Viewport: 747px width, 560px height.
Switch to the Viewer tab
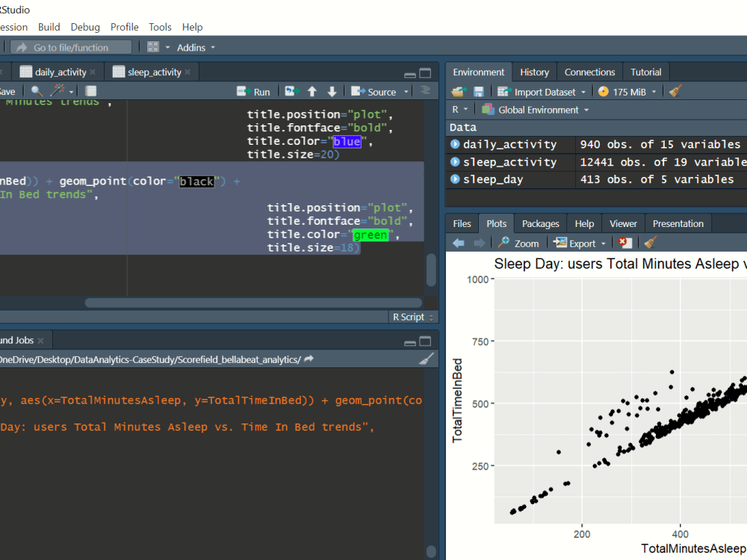(x=623, y=223)
